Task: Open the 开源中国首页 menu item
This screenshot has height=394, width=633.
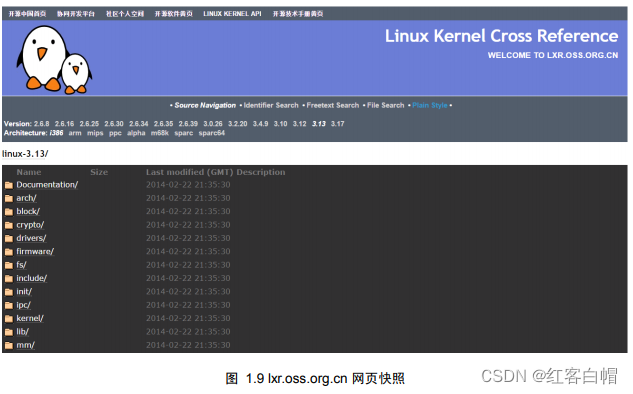Action: [27, 14]
